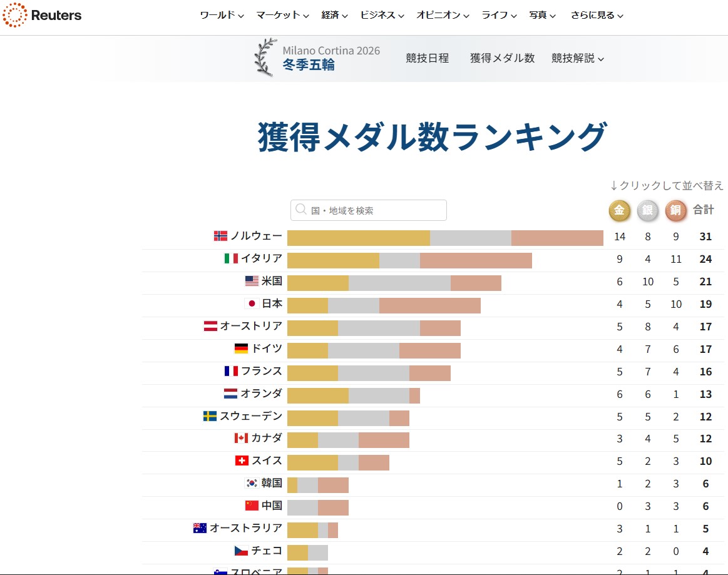Image resolution: width=728 pixels, height=575 pixels.
Task: Open 獲得メダル数 link
Action: (x=502, y=58)
